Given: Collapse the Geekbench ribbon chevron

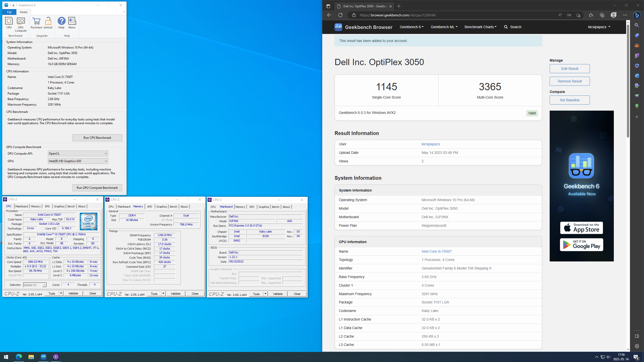Looking at the screenshot, I should 124,12.
